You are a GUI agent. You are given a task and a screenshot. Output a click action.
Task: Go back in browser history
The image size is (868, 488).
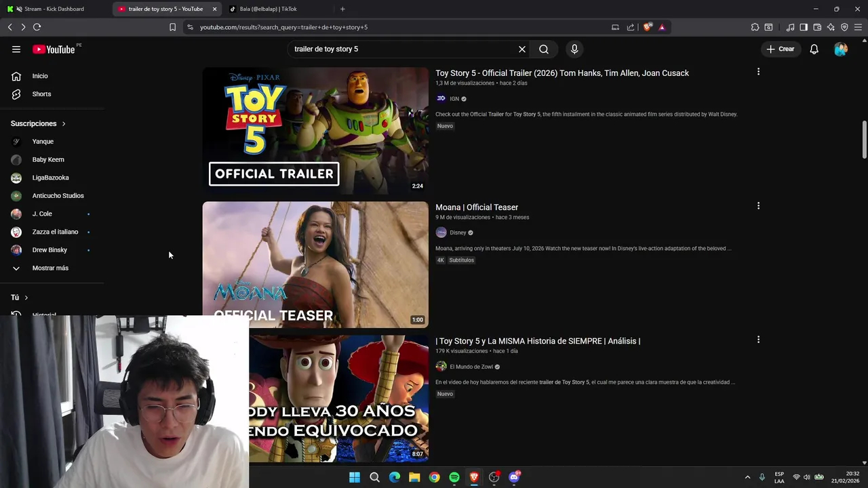pos(9,27)
